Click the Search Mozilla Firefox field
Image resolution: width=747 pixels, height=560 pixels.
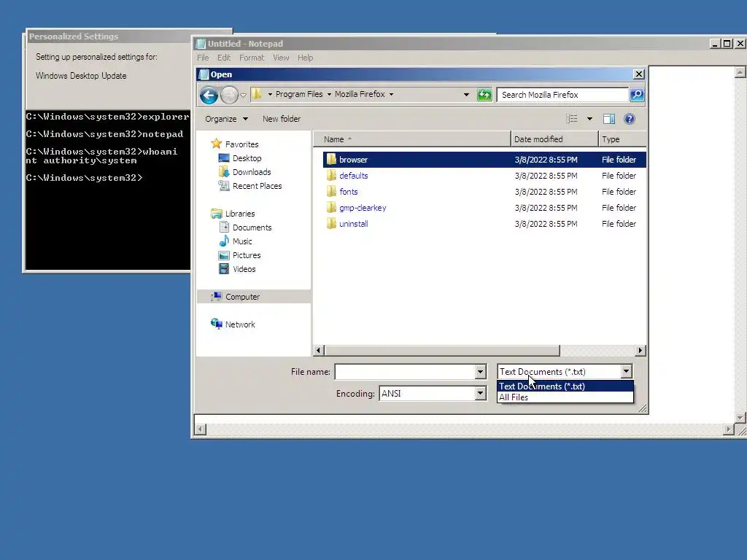(562, 94)
